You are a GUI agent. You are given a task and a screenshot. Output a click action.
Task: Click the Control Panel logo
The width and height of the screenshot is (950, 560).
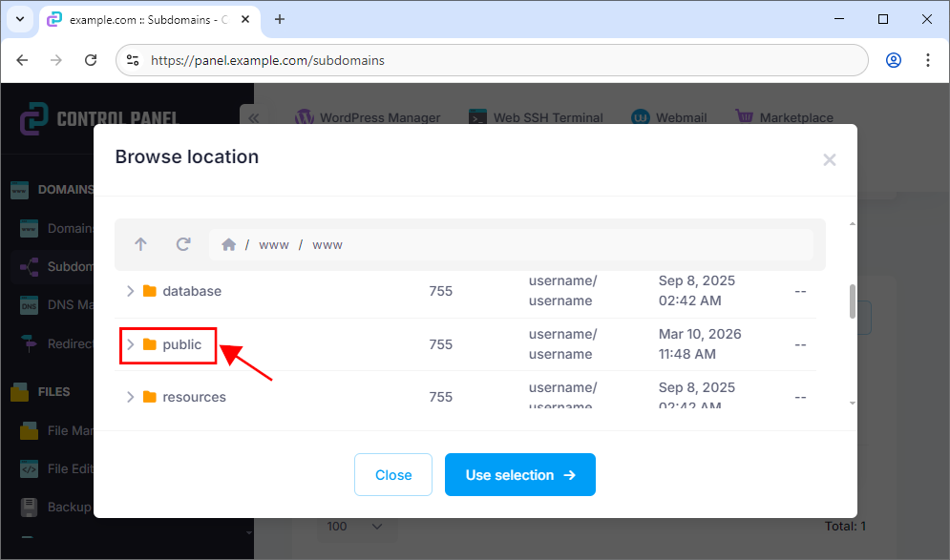(98, 118)
